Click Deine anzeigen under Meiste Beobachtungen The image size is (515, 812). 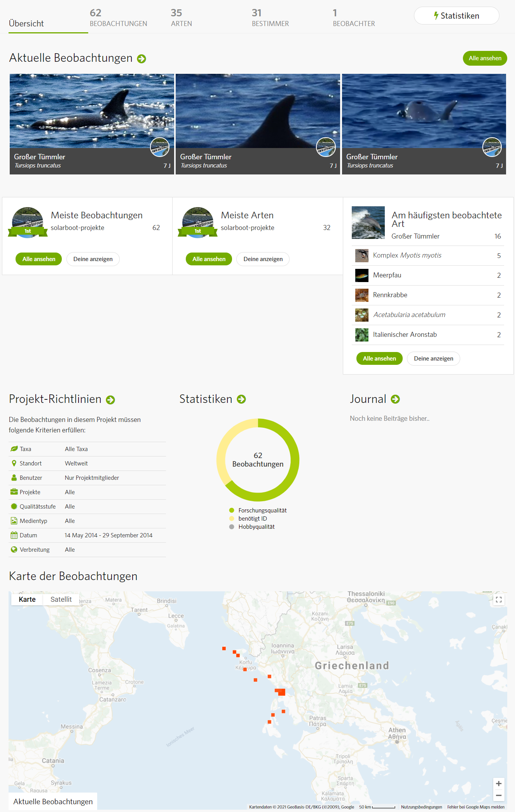(x=93, y=259)
